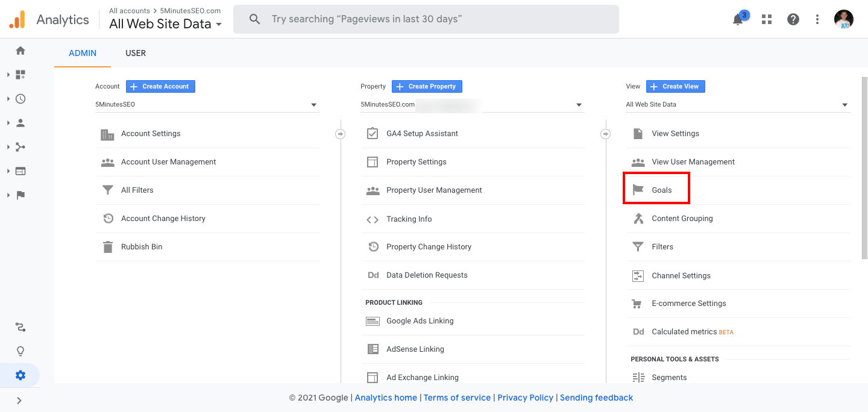
Task: Open the notifications bell
Action: coord(738,20)
